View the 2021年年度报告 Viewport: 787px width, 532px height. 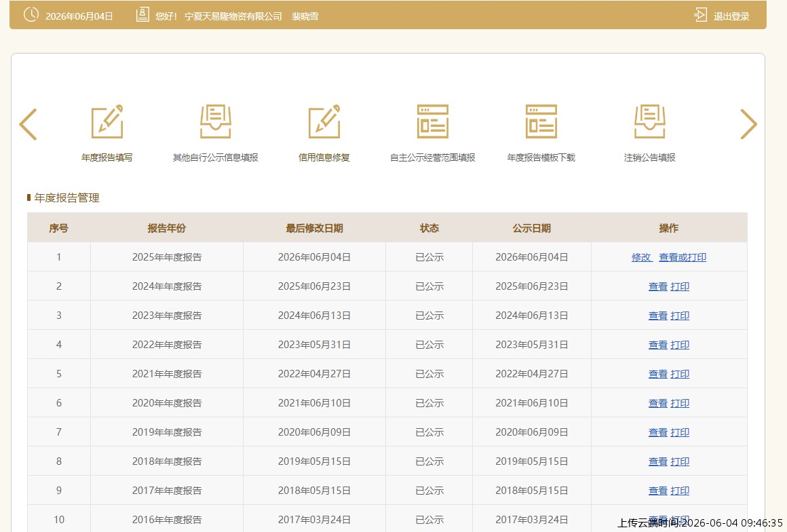pos(658,374)
